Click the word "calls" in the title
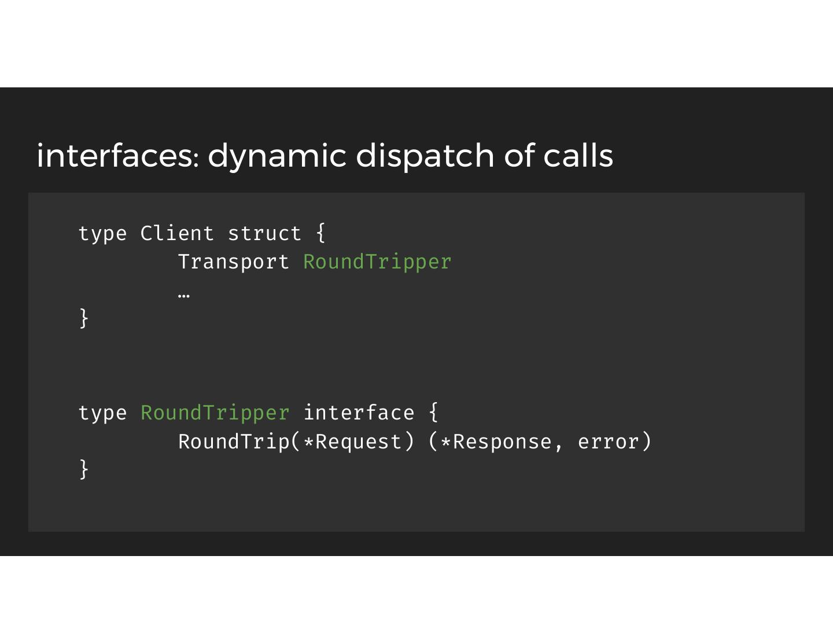This screenshot has width=833, height=644. tap(578, 156)
